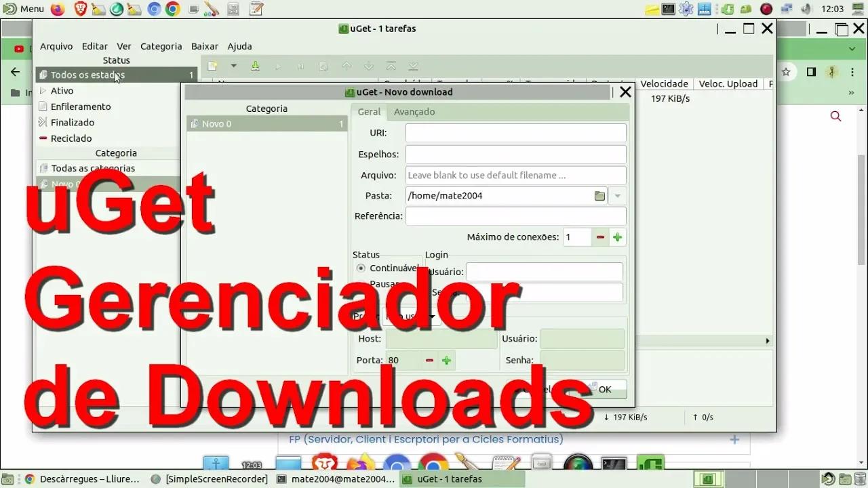Select the Reciclado category in sidebar
868x488 pixels.
71,138
